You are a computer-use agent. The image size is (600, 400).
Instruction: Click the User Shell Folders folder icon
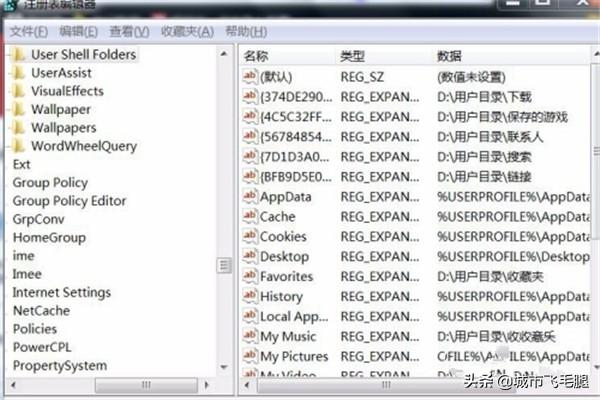point(18,54)
